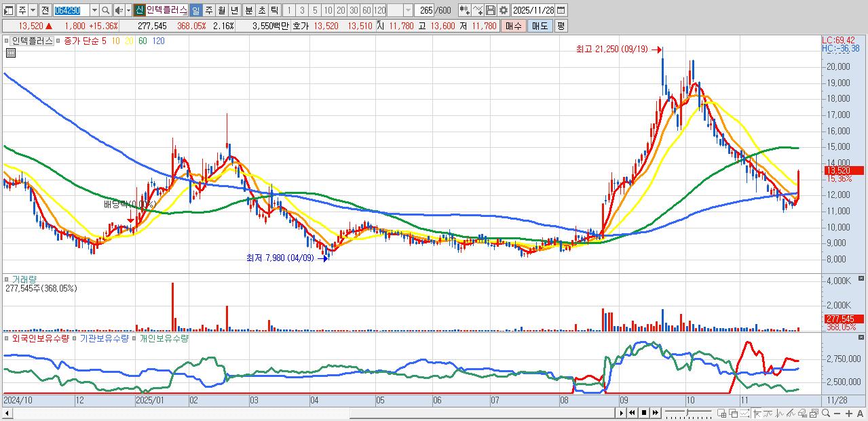The width and height of the screenshot is (868, 421).
Task: Click the stacked chart windows icon
Action: [x=814, y=413]
